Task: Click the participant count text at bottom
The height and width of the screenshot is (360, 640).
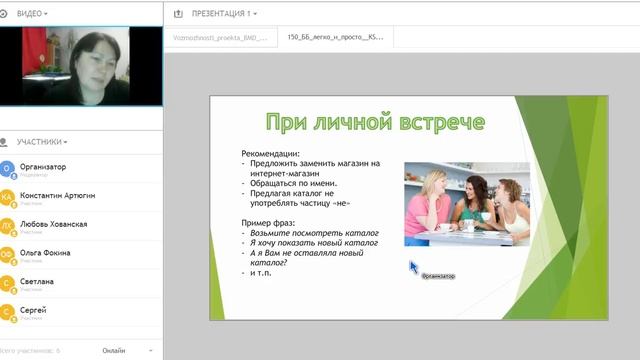Action: point(29,351)
